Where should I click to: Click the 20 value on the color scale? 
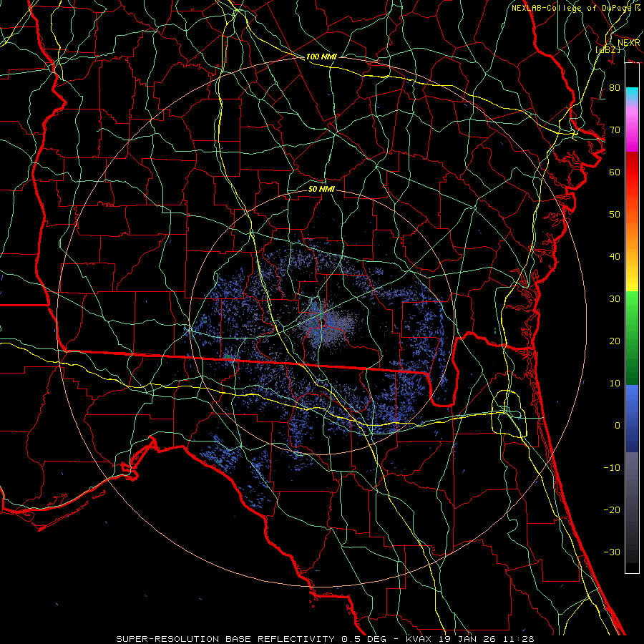click(615, 341)
